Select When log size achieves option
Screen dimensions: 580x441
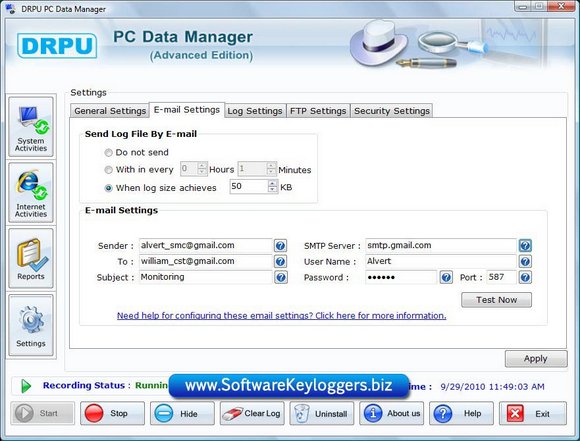(108, 188)
